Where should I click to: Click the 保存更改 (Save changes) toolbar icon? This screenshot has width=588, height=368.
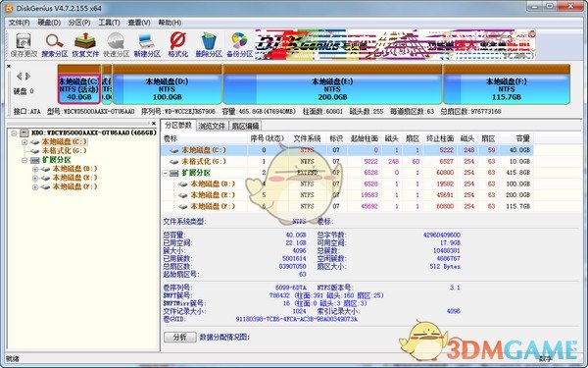pos(24,45)
